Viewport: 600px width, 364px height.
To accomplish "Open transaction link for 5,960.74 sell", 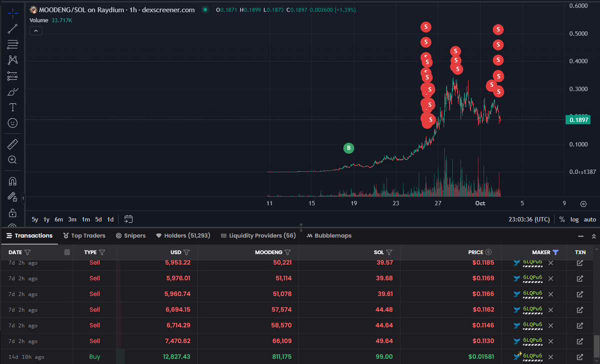I will pyautogui.click(x=580, y=294).
